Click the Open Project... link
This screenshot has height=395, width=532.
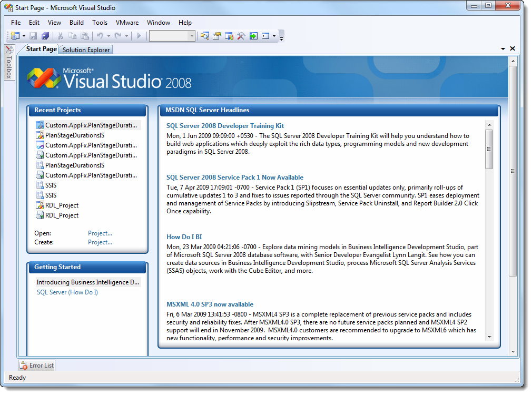[x=100, y=233]
